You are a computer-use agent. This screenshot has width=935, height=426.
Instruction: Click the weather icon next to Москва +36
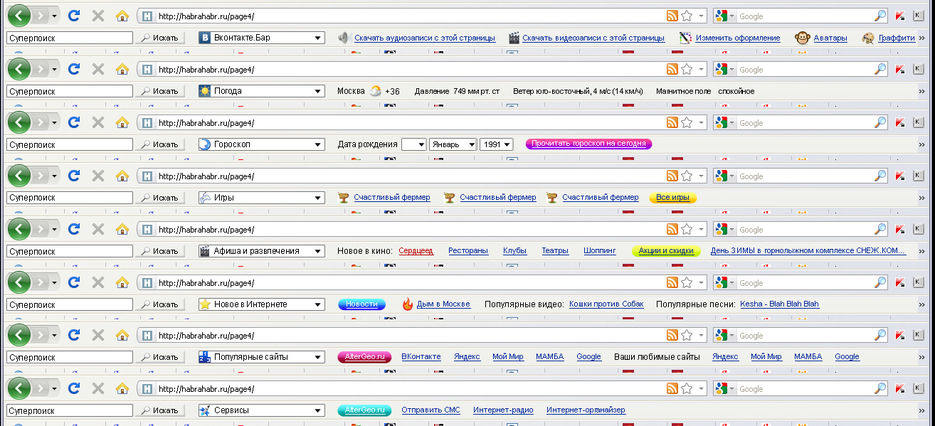click(x=376, y=91)
